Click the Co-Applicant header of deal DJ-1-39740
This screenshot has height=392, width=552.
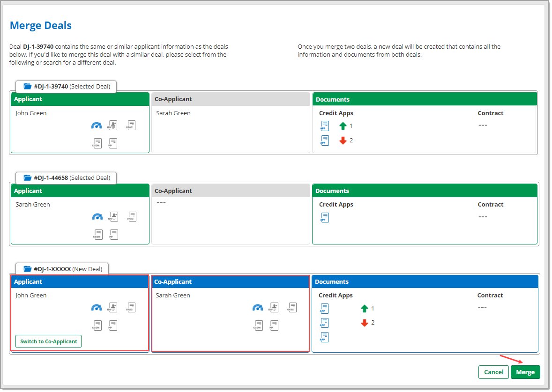point(231,99)
